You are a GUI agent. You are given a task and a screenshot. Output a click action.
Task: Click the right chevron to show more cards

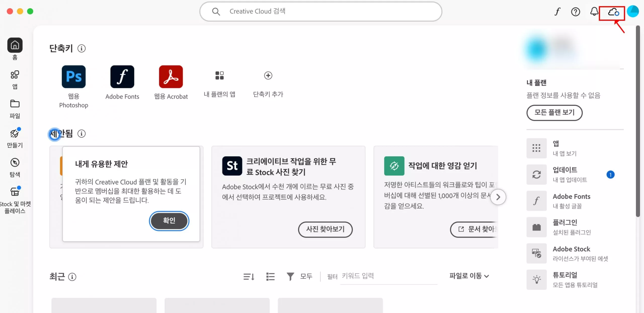(x=498, y=197)
